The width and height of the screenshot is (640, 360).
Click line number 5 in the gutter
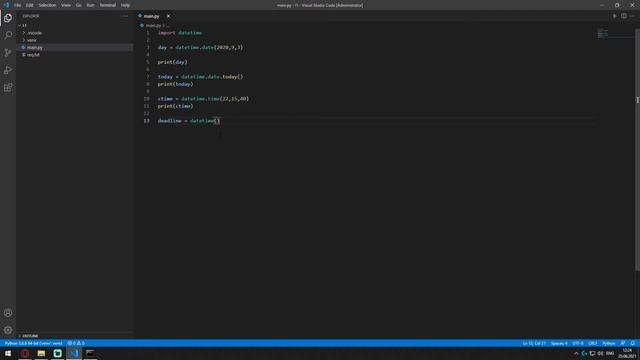tap(148, 62)
